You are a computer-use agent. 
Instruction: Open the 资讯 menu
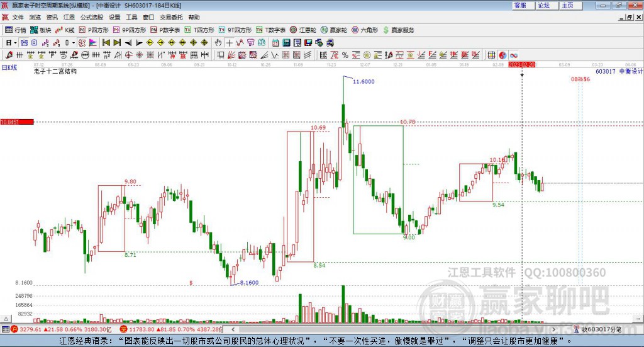pyautogui.click(x=52, y=17)
